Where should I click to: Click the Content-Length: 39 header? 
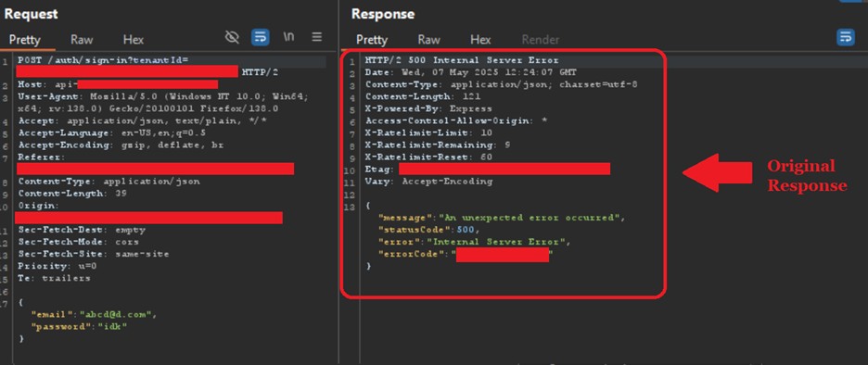click(72, 194)
